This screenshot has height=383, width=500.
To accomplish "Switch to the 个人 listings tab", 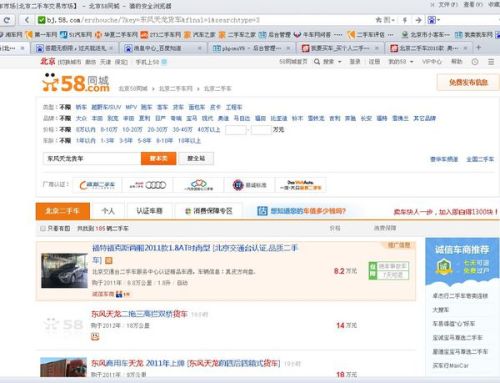I will pos(108,211).
